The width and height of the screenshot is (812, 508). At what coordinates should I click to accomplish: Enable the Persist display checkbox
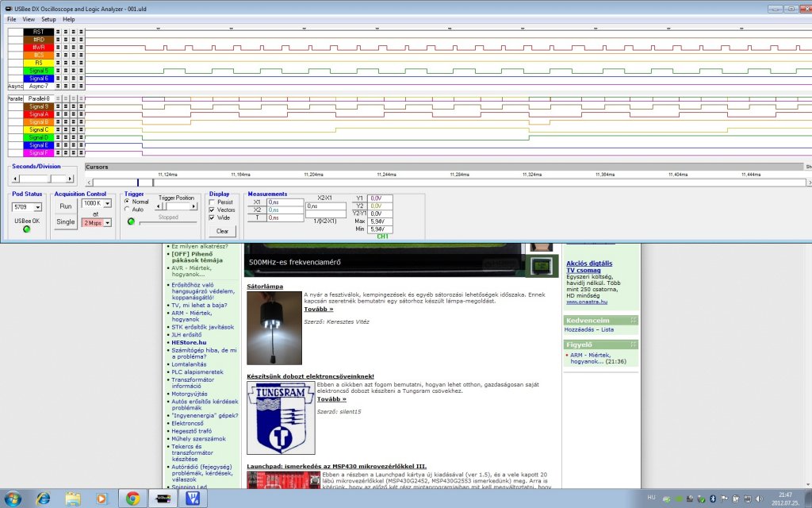210,202
